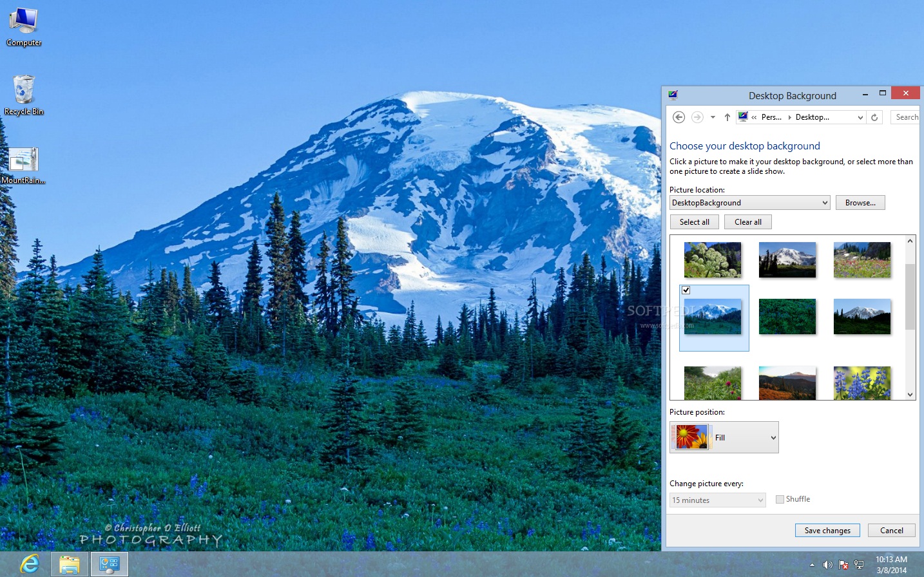Maximize the Desktop Background window
The width and height of the screenshot is (924, 577).
pyautogui.click(x=883, y=94)
